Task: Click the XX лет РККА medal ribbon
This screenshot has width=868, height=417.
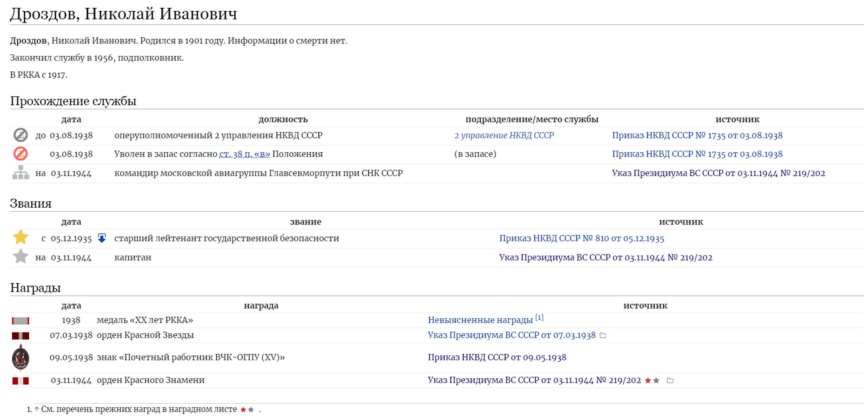Action: coord(20,321)
